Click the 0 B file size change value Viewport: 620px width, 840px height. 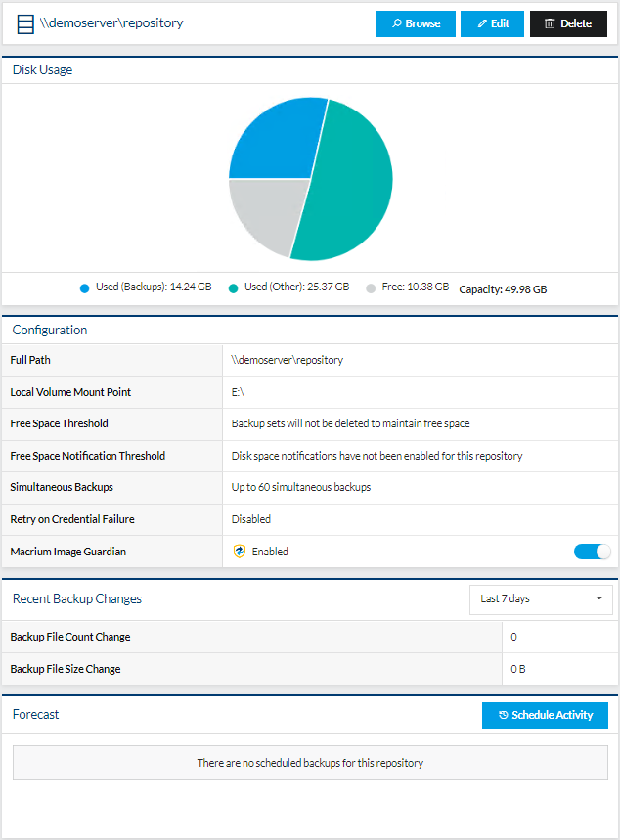click(x=518, y=669)
